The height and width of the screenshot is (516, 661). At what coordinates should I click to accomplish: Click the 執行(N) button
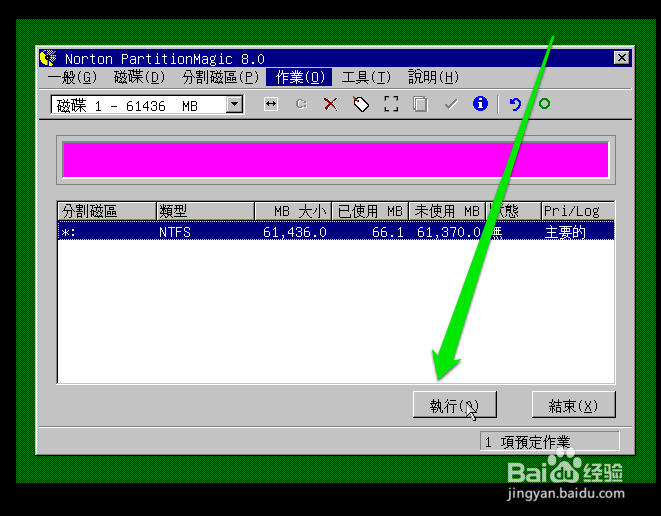pos(455,405)
